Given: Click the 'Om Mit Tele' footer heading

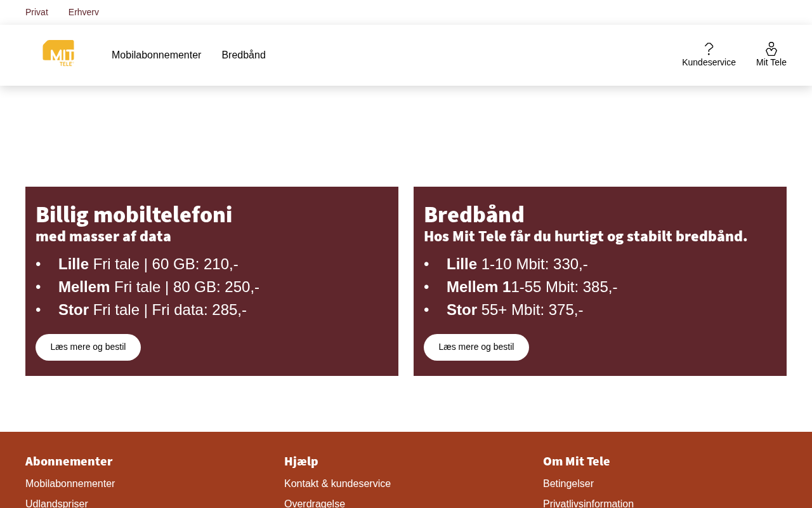Looking at the screenshot, I should coord(576,461).
